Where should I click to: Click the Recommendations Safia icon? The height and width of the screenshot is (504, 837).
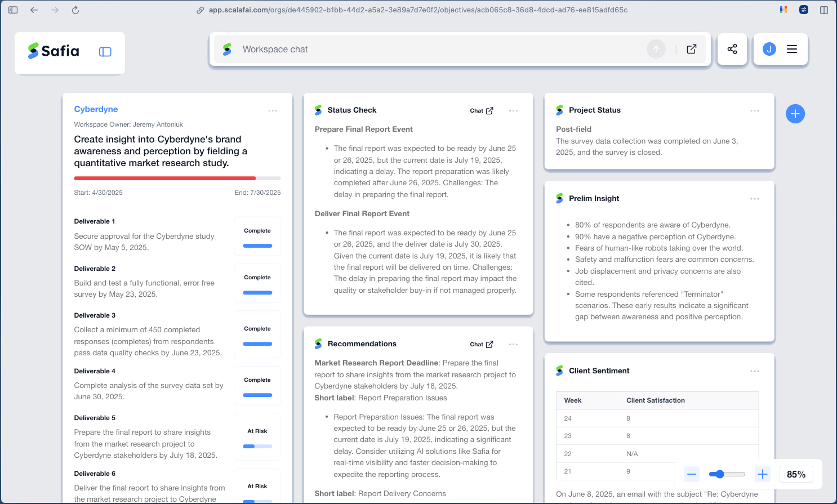click(318, 344)
